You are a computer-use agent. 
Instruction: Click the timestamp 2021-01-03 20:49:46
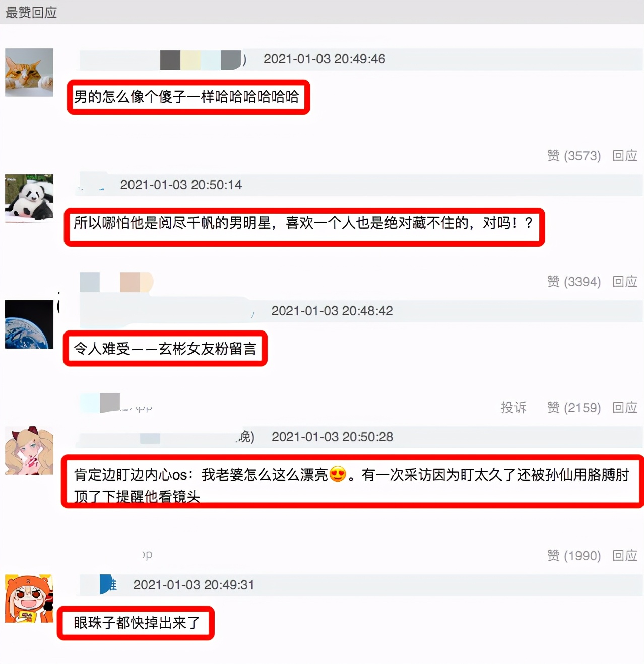(325, 59)
